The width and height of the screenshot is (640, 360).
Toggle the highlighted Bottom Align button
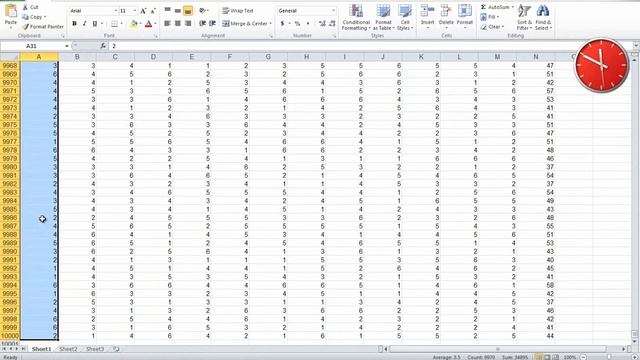click(x=188, y=11)
